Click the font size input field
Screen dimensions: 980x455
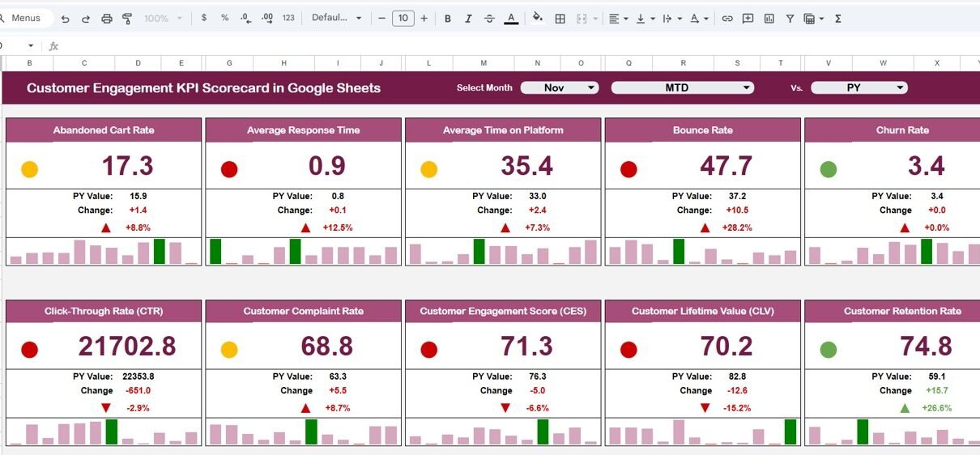[403, 19]
